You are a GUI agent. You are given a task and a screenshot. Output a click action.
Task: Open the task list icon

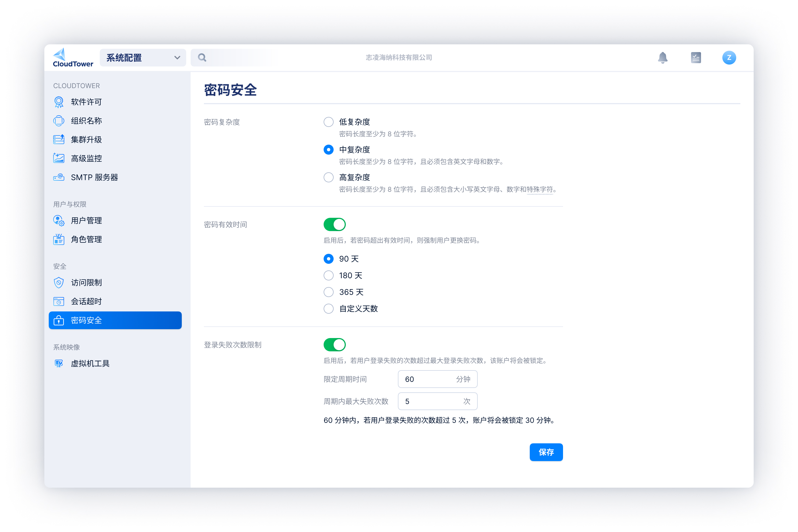tap(696, 58)
